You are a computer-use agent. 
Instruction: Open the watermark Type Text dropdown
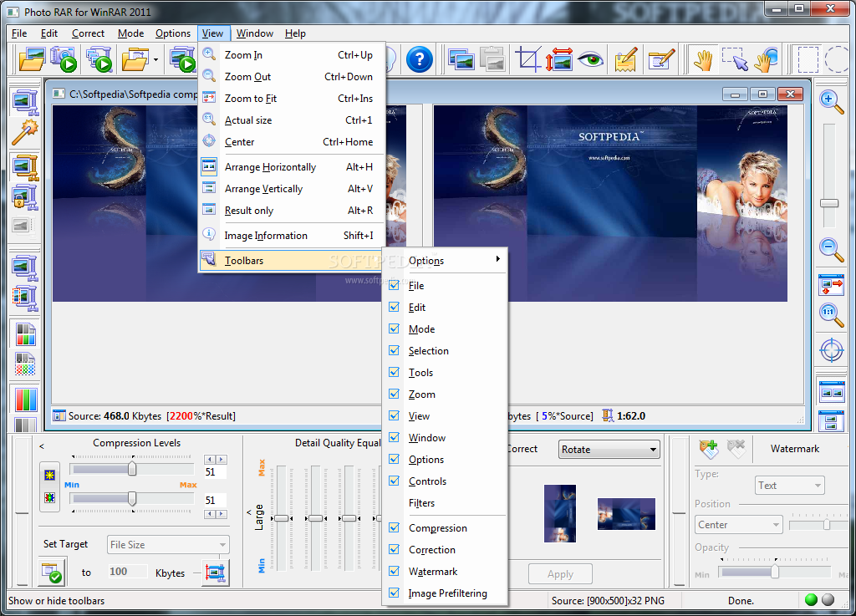click(789, 486)
